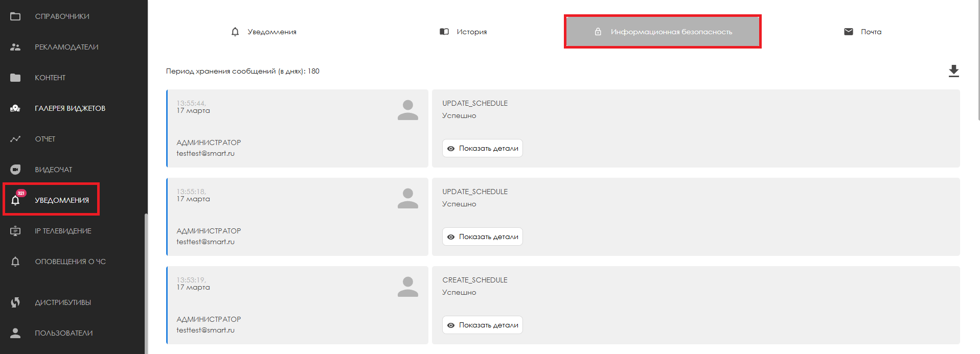Screen dimensions: 980x354
Task: Open the Рекламодатели section
Action: (x=66, y=47)
